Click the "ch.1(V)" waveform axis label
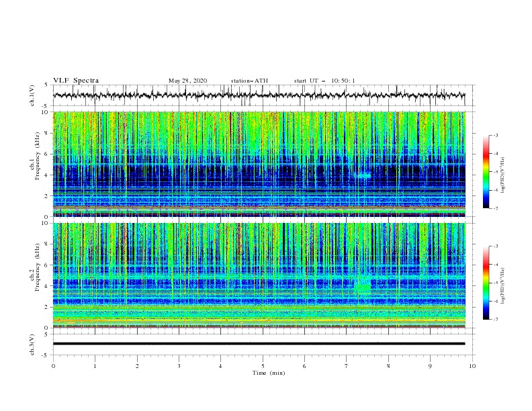 click(32, 95)
